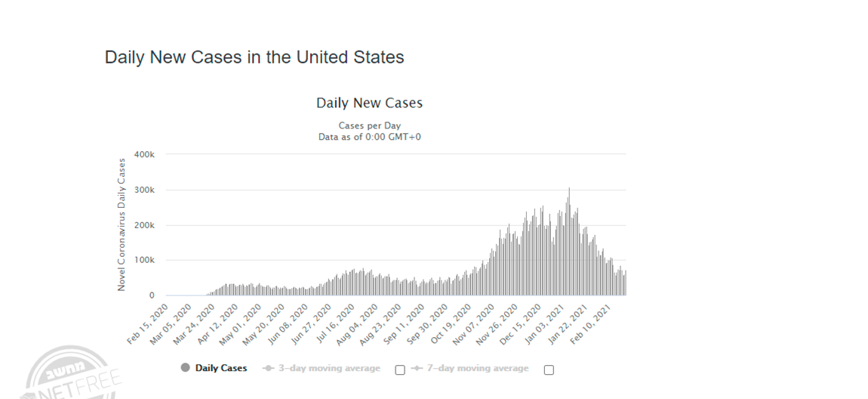Enable the 3-day moving average checkbox
868x399 pixels.
(400, 370)
